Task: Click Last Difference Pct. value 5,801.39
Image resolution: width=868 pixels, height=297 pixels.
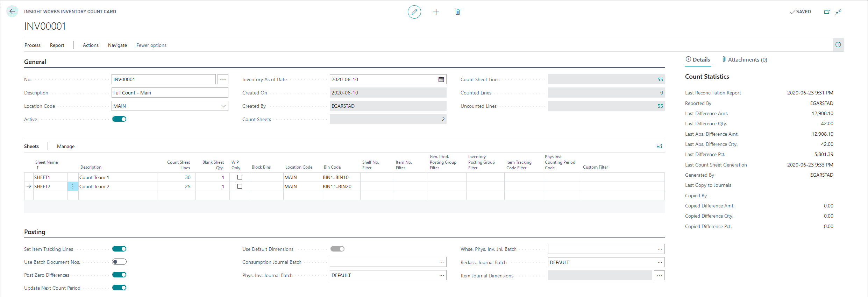Action: 824,154
